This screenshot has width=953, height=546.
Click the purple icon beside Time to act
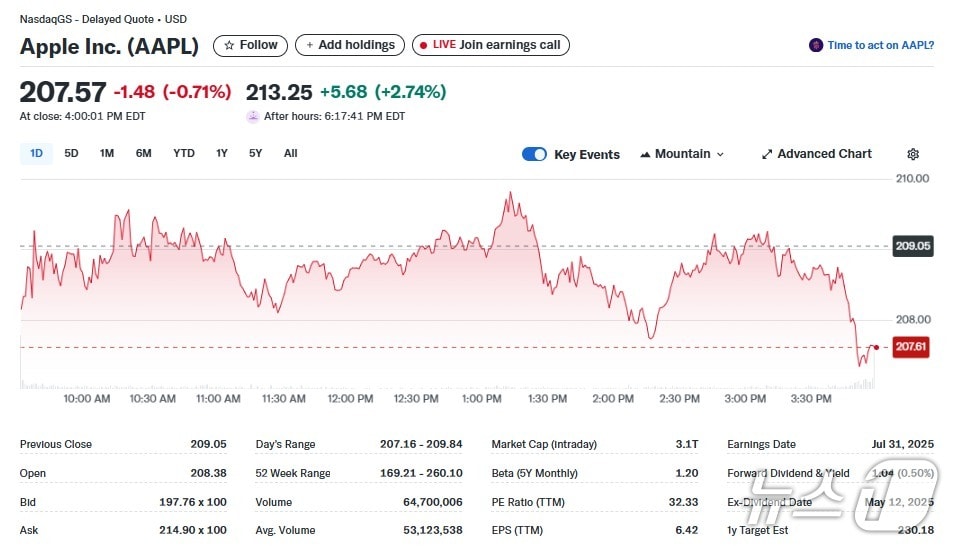click(x=816, y=45)
